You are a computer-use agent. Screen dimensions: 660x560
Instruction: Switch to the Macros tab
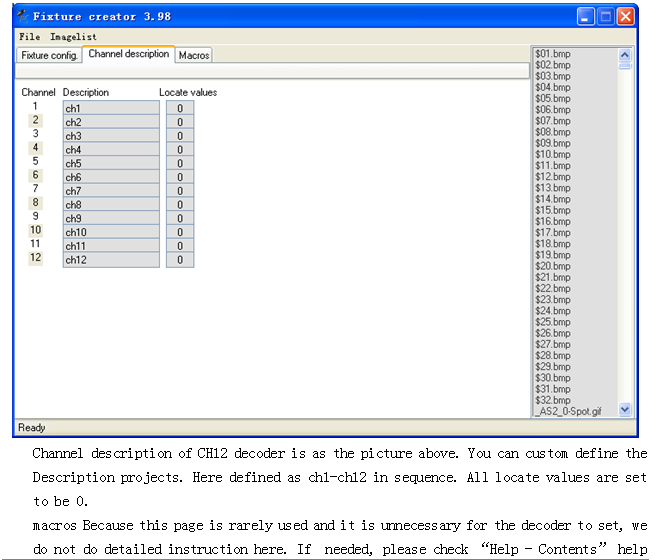(194, 56)
